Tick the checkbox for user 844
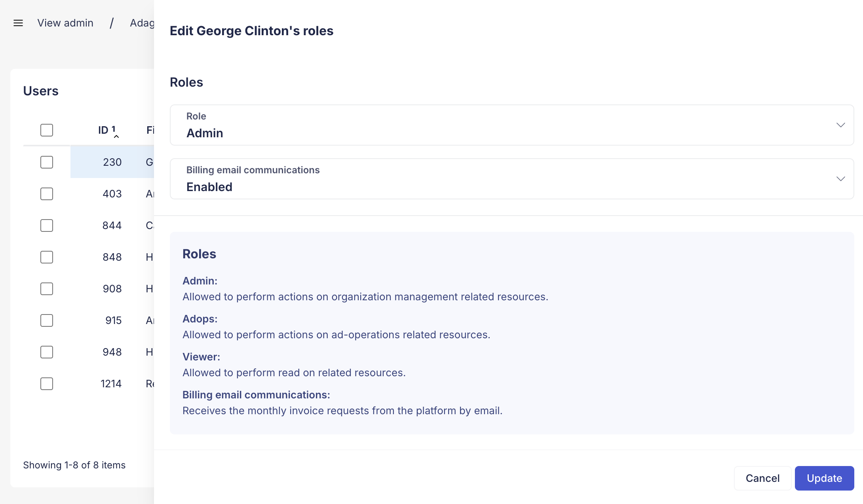The image size is (863, 504). (x=47, y=225)
